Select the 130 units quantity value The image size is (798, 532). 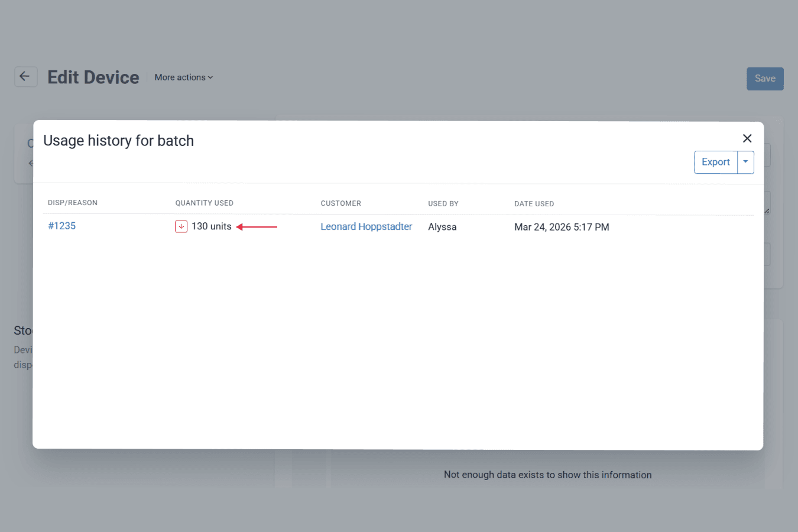tap(212, 226)
